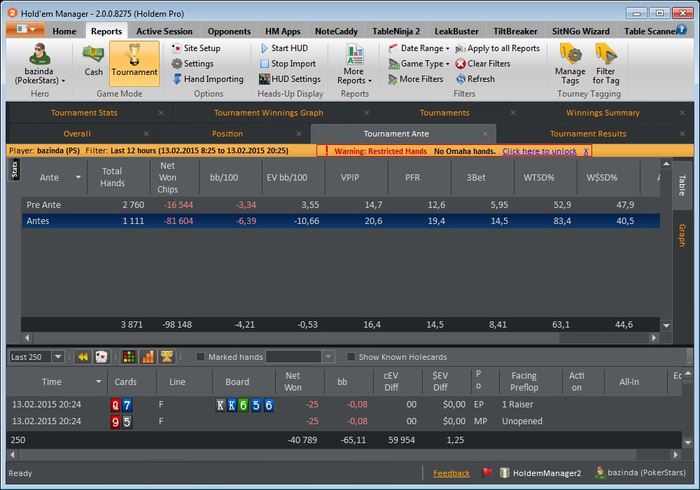The width and height of the screenshot is (700, 490).
Task: Switch to the Active Session tab
Action: (x=164, y=31)
